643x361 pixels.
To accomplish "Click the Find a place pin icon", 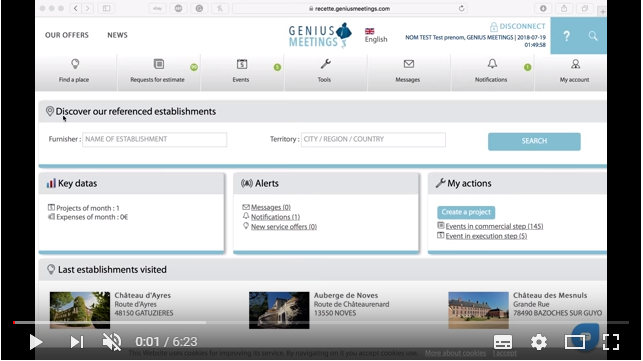I will click(x=75, y=64).
